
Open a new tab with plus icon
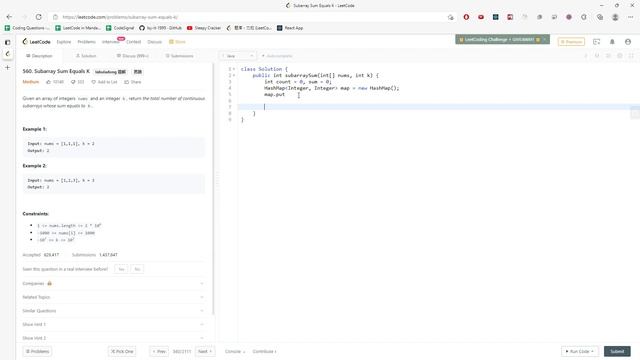click(7, 67)
